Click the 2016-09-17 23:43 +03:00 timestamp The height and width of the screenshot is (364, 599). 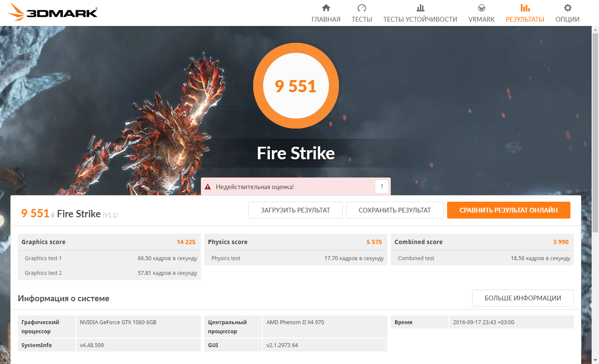(x=483, y=322)
